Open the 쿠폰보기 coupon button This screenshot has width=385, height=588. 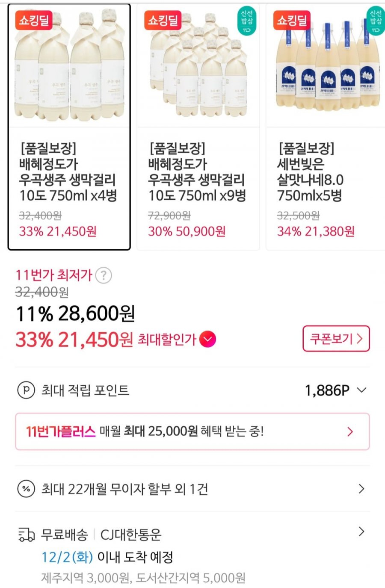[x=336, y=339]
